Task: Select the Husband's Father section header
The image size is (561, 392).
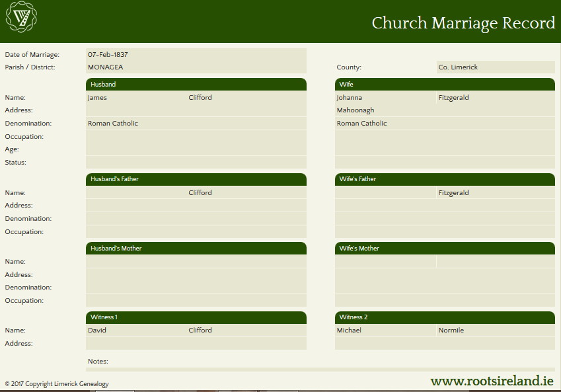Action: point(196,179)
